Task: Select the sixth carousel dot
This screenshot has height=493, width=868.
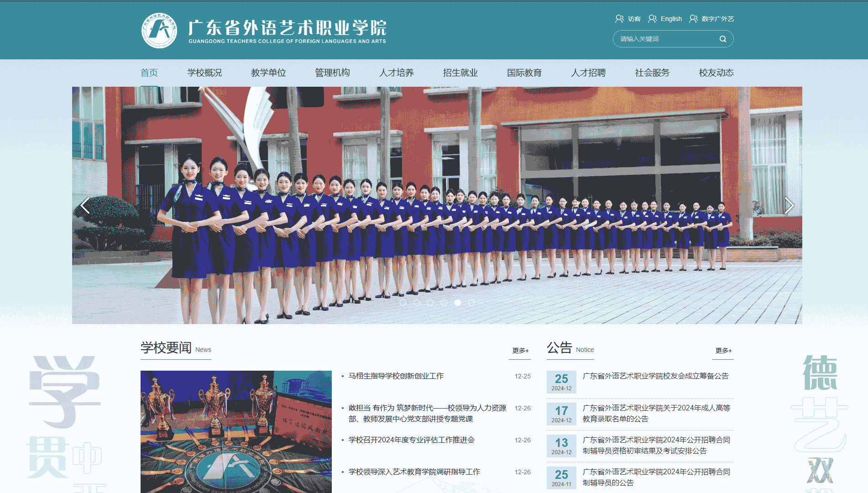Action: pos(471,303)
